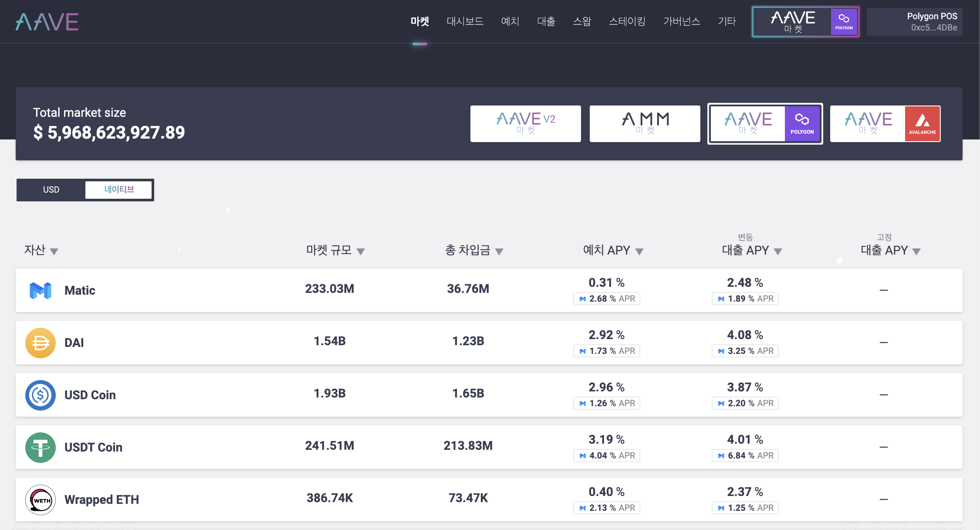Screen dimensions: 980x530
Task: Open the 대시보드 nav tab
Action: tap(465, 21)
